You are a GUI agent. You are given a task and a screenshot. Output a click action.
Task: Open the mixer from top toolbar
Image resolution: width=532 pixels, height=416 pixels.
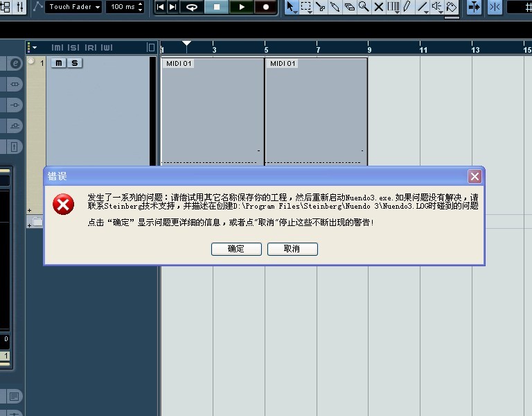[x=19, y=7]
